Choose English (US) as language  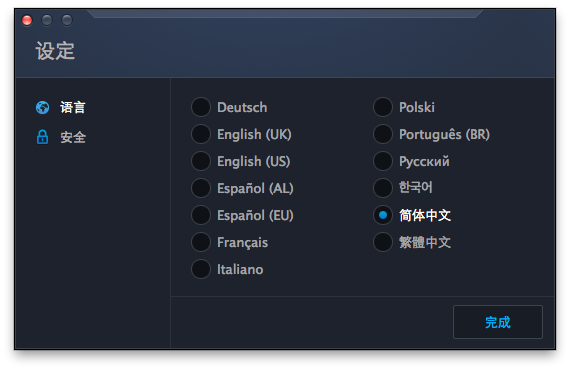201,161
